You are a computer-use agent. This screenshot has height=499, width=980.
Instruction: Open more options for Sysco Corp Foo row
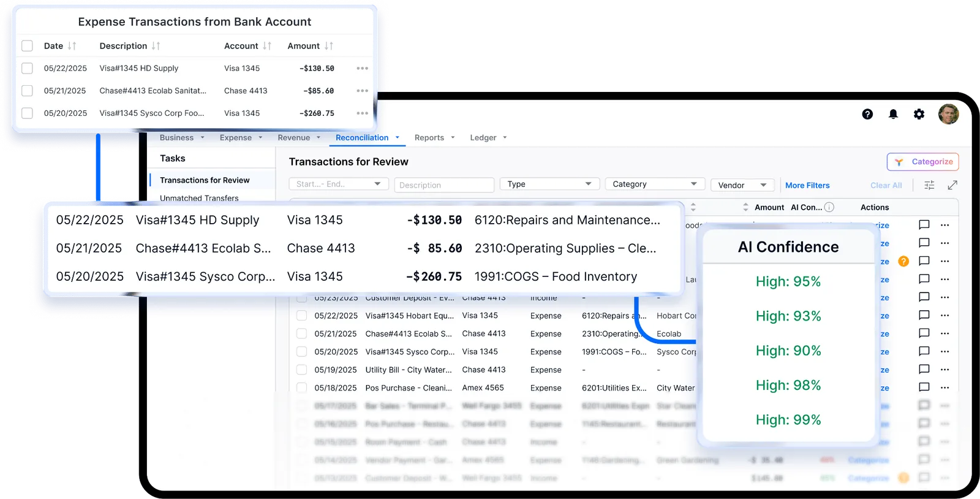(x=363, y=113)
